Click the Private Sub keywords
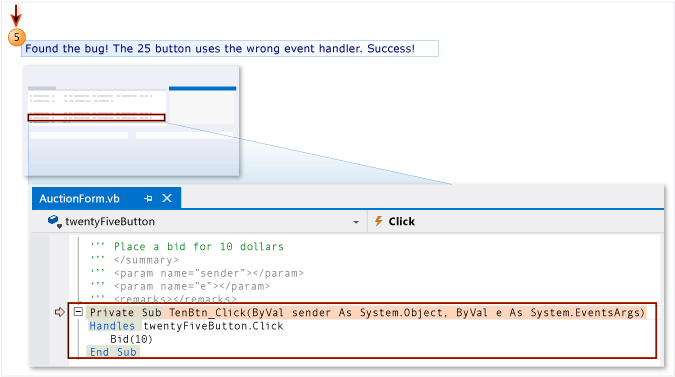This screenshot has width=675, height=377. [x=126, y=312]
